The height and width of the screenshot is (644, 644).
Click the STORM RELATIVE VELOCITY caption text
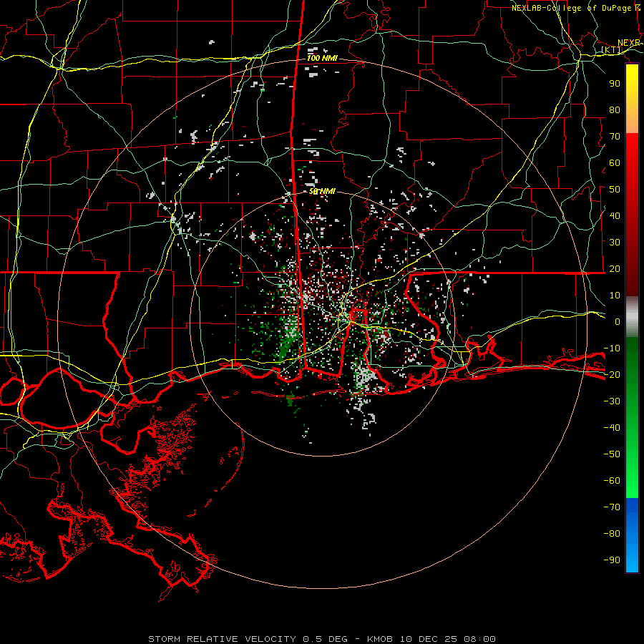pos(222,639)
